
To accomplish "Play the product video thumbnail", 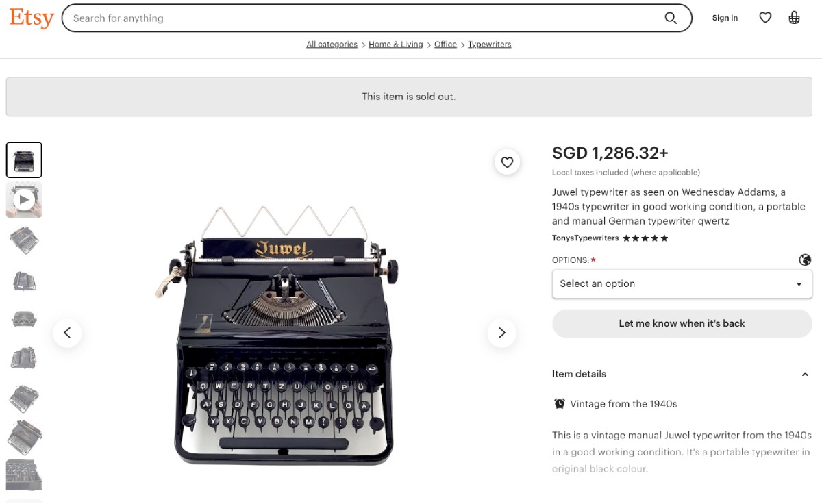I will click(x=24, y=199).
